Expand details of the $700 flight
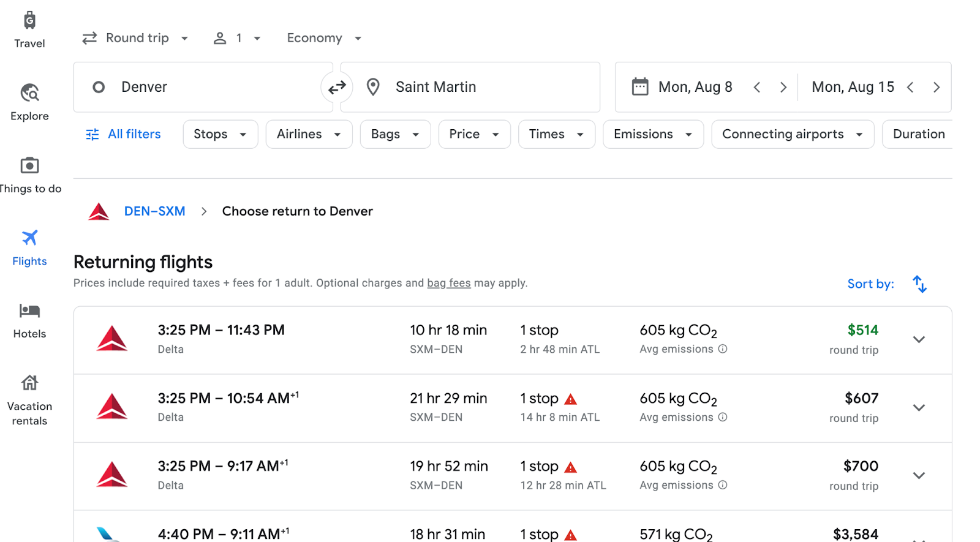The image size is (980, 542). (919, 475)
